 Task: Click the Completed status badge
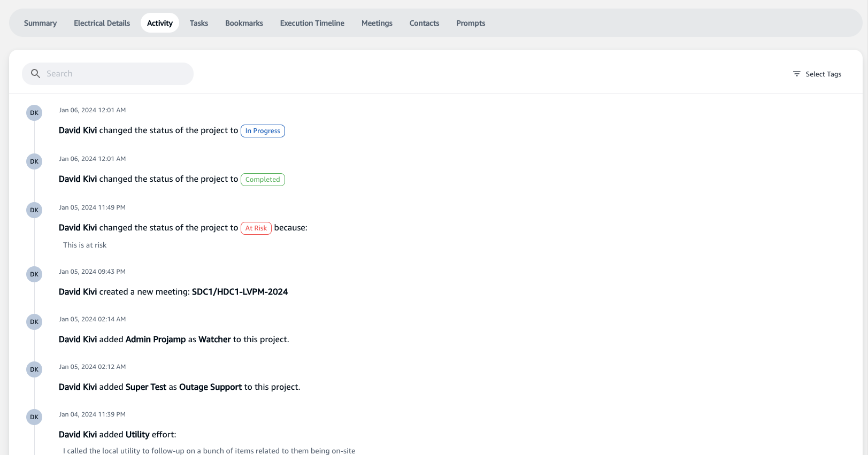coord(263,180)
